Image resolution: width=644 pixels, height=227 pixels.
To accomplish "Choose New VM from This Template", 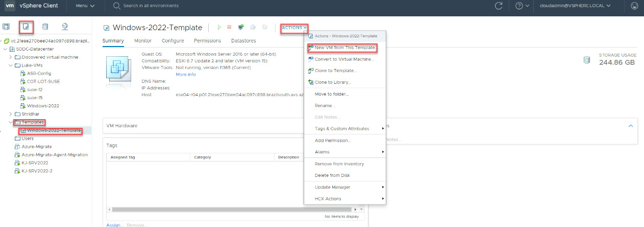I will click(345, 48).
